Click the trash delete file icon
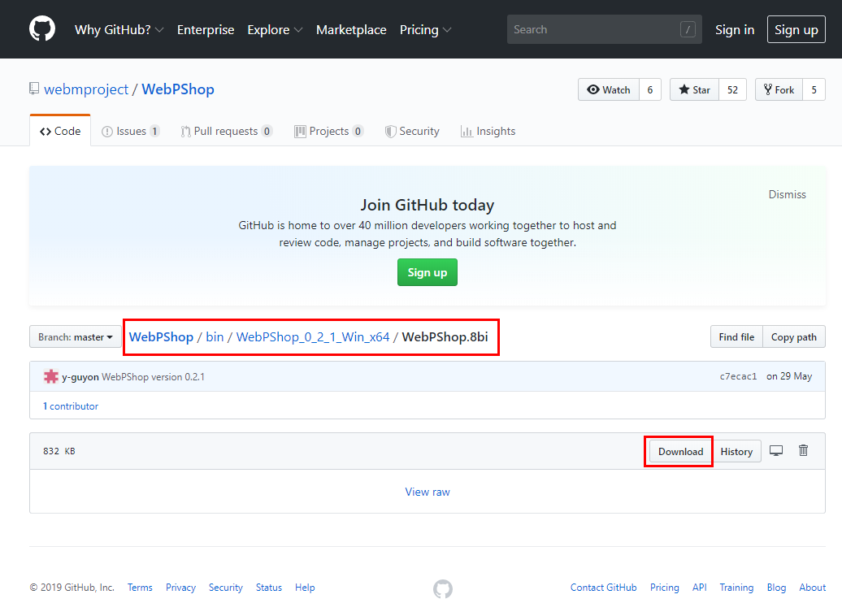This screenshot has width=842, height=616. [x=803, y=450]
